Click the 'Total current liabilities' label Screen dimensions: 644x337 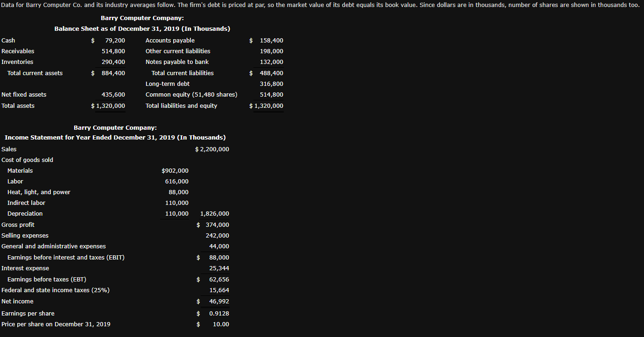point(182,73)
